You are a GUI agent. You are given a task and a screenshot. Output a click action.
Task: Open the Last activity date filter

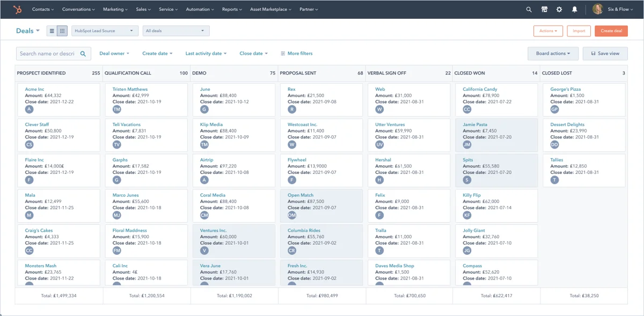tap(206, 54)
